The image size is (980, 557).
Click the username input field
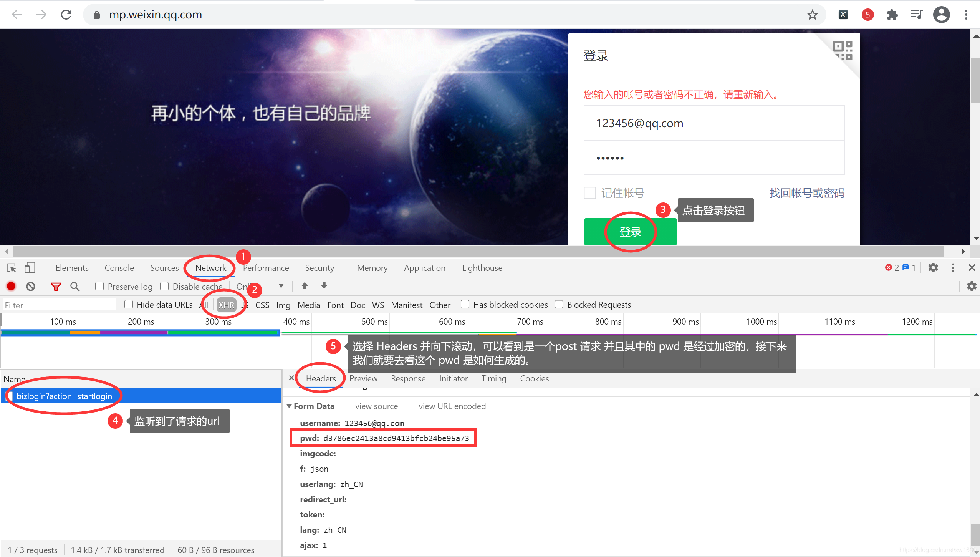(x=713, y=123)
